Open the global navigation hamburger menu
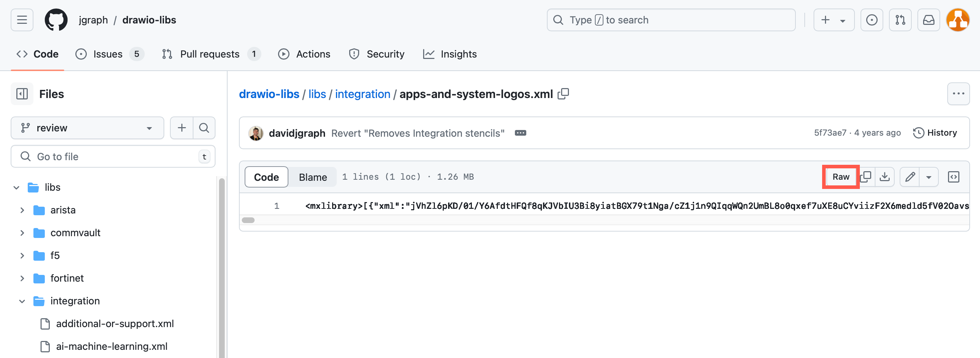The width and height of the screenshot is (980, 358). click(x=22, y=20)
